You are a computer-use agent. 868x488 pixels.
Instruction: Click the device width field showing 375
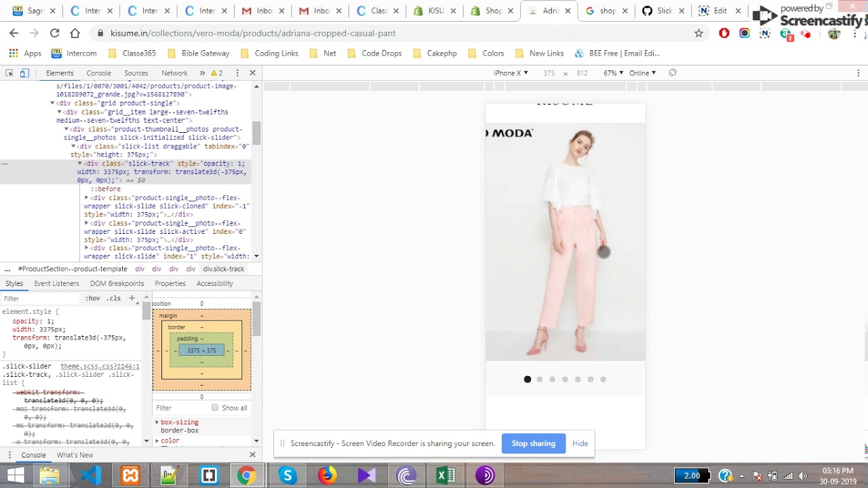549,73
